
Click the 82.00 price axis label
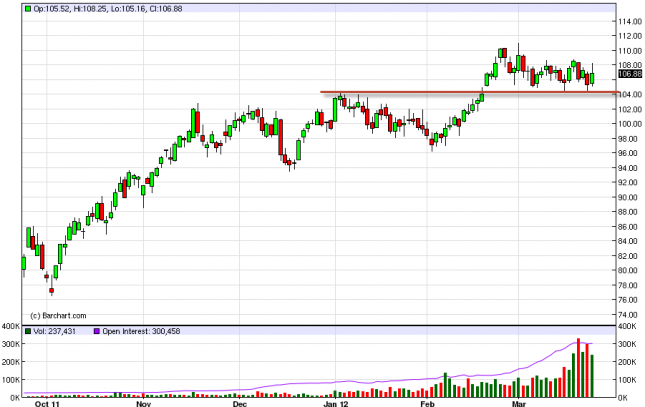pyautogui.click(x=630, y=256)
